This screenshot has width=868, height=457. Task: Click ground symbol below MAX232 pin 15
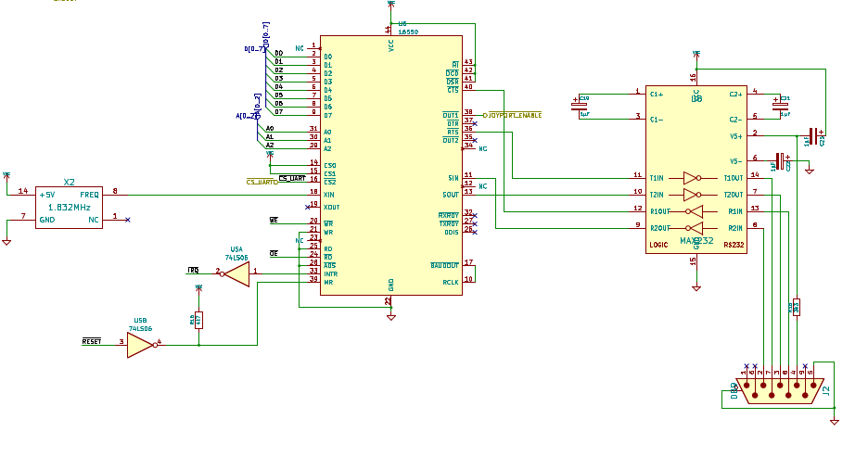pyautogui.click(x=696, y=287)
